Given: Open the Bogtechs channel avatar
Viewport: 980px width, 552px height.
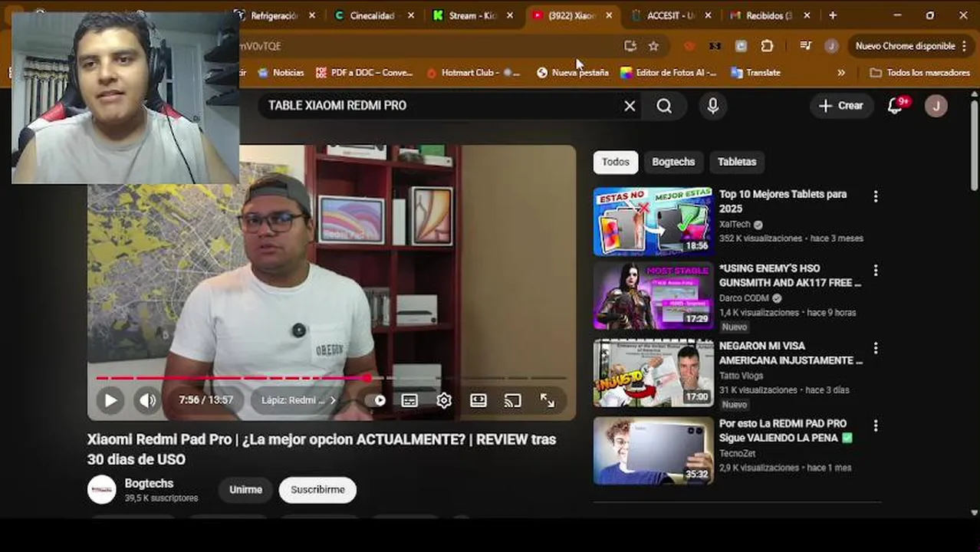Looking at the screenshot, I should click(101, 490).
